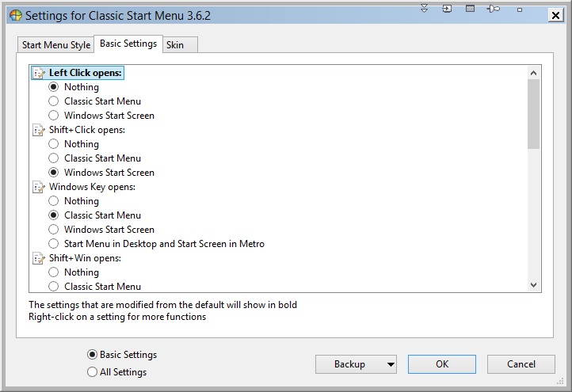Viewport: 572px width, 392px height.
Task: Click the small square icon in title bar
Action: point(520,10)
